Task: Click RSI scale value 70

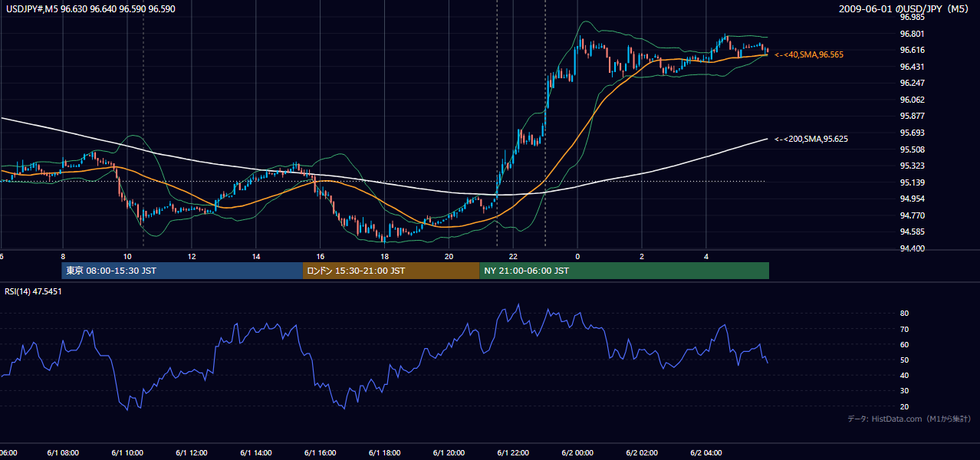Action: [904, 329]
